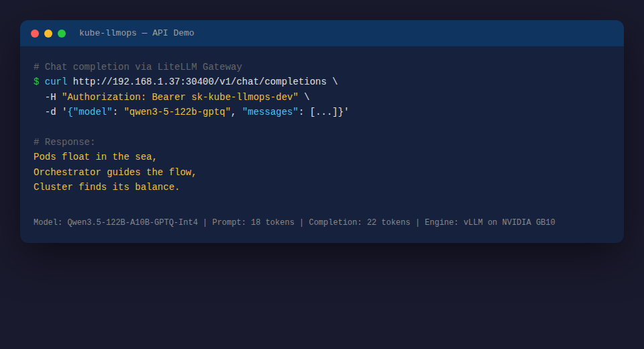Click the Model Qwen3.5-122B-A10B-GPTQ-Int4 footer text

[x=116, y=222]
